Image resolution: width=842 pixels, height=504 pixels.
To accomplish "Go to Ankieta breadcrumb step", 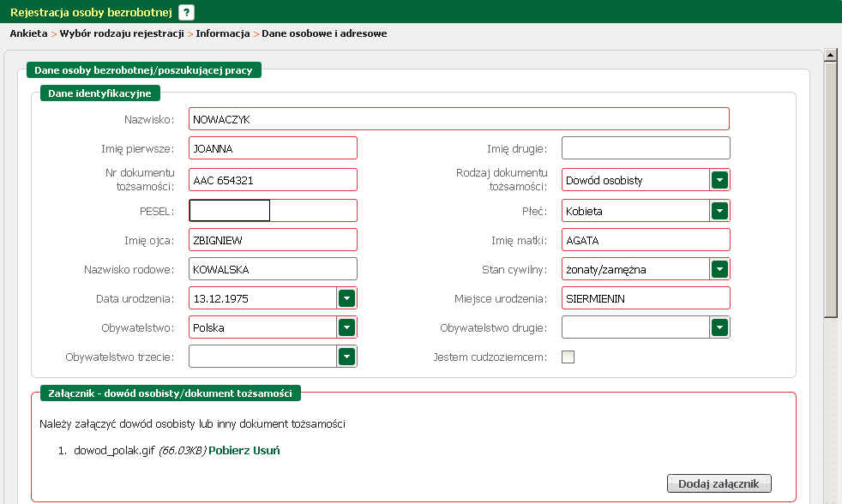I will [28, 33].
